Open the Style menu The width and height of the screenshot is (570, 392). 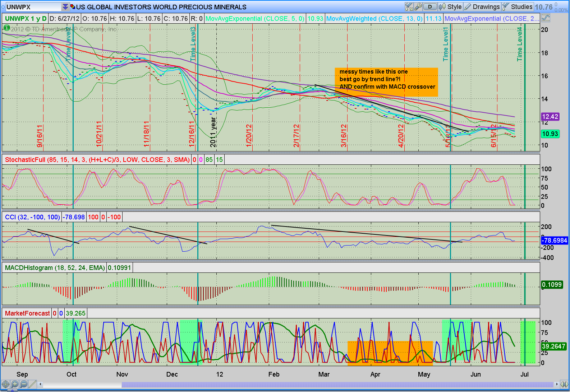tap(450, 7)
